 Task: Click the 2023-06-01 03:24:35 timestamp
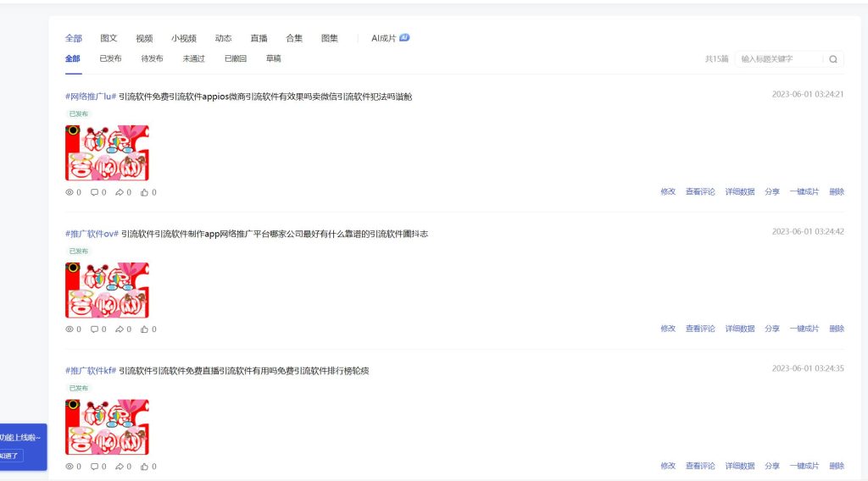point(808,368)
